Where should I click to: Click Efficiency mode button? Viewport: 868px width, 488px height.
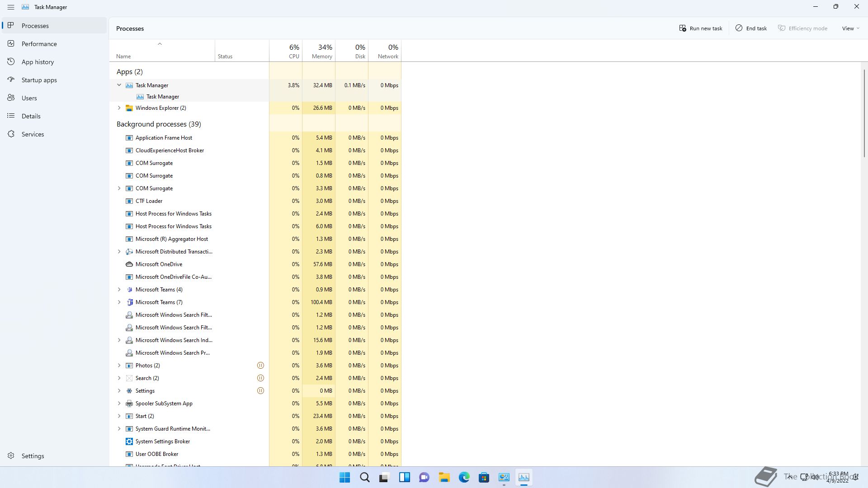(x=802, y=28)
